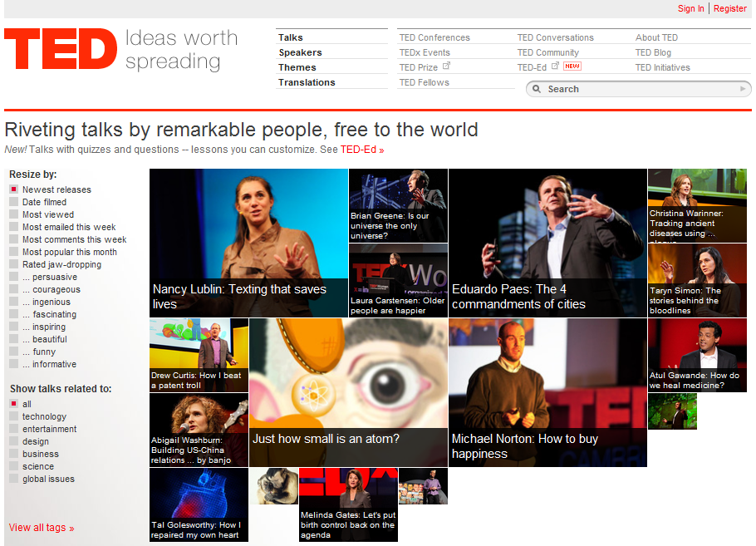Viewport: 756px width, 546px height.
Task: Go to TEDx Events
Action: 425,52
